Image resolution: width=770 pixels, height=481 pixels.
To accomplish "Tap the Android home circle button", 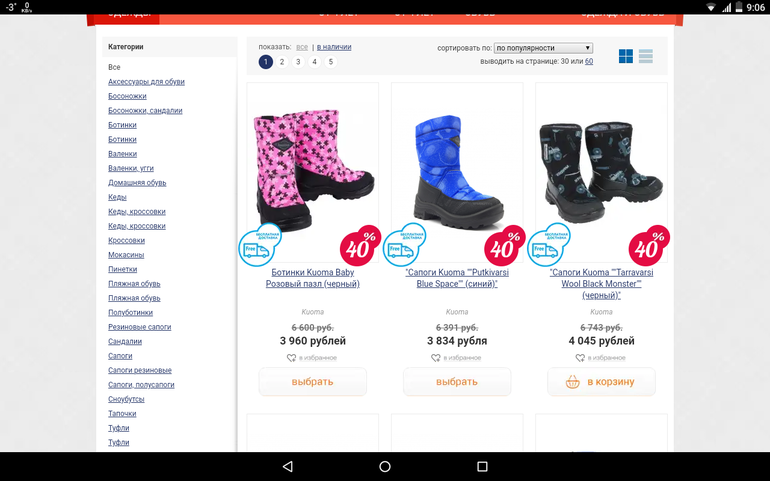I will tap(385, 466).
